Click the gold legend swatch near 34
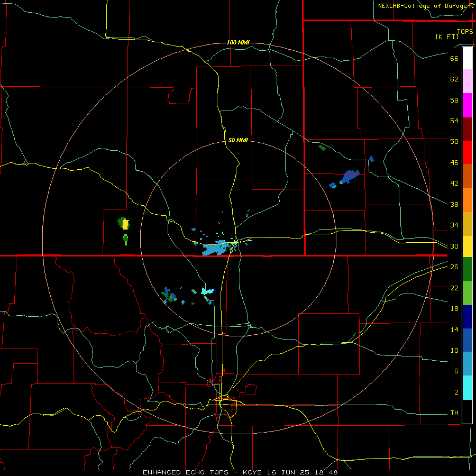This screenshot has width=476, height=476. pyautogui.click(x=467, y=224)
